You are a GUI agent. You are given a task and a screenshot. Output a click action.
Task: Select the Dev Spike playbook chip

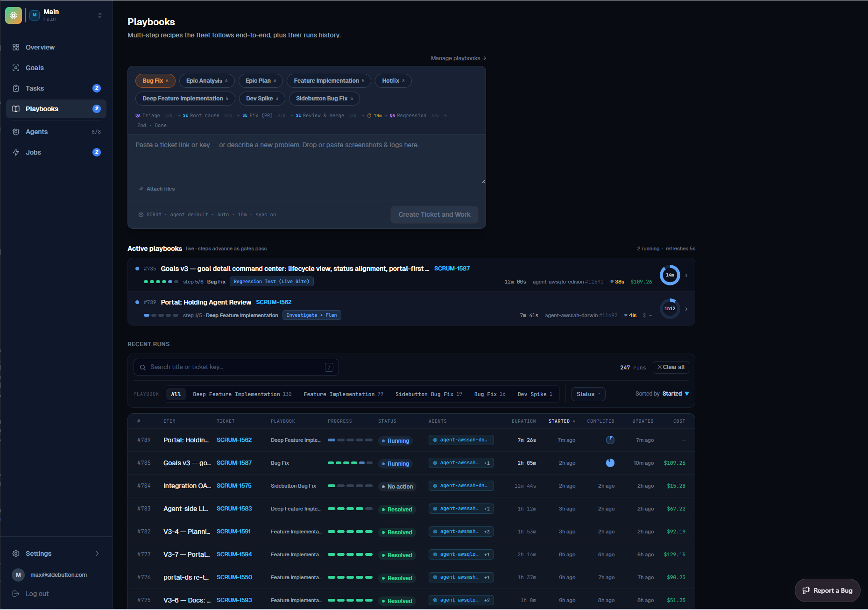pyautogui.click(x=262, y=99)
